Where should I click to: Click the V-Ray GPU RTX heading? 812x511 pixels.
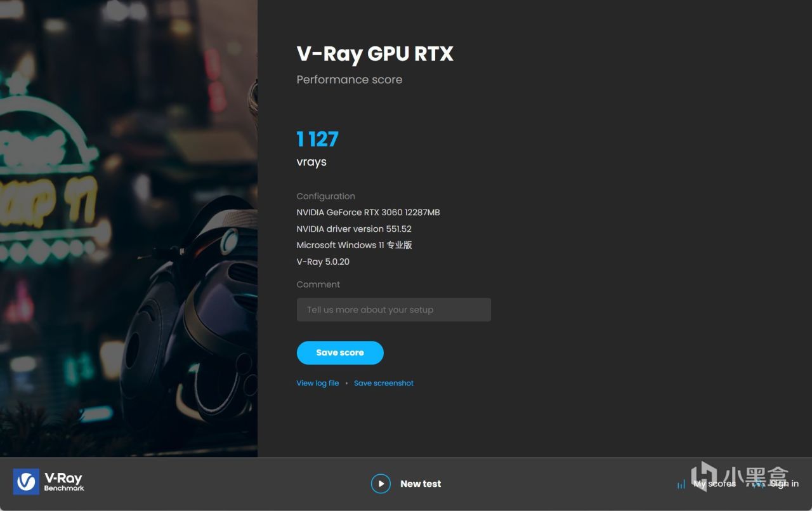coord(375,54)
